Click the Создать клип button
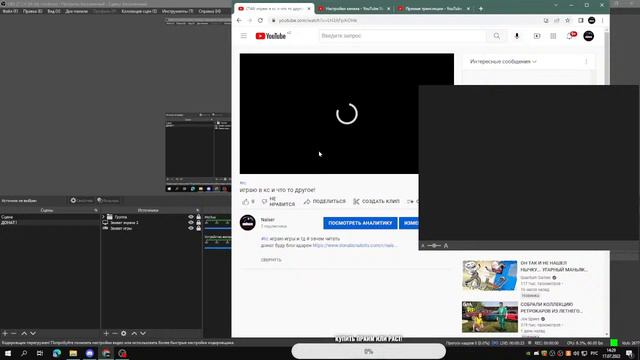Viewport: 640px width, 360px height. (376, 202)
